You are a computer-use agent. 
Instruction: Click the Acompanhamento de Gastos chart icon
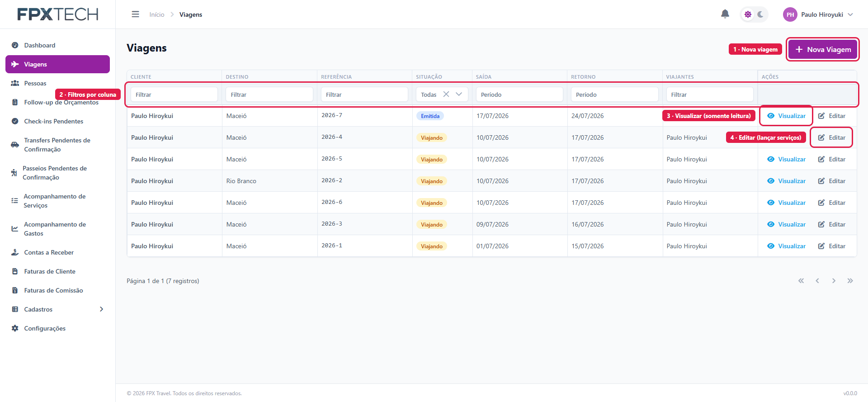15,229
